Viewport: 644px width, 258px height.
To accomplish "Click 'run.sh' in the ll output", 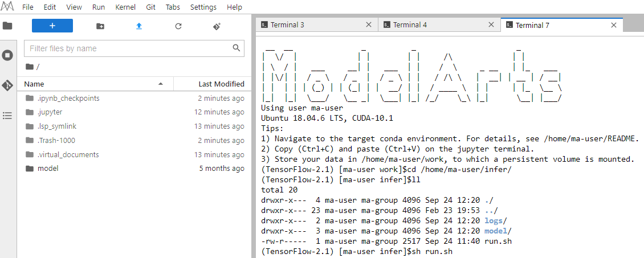I will point(498,241).
